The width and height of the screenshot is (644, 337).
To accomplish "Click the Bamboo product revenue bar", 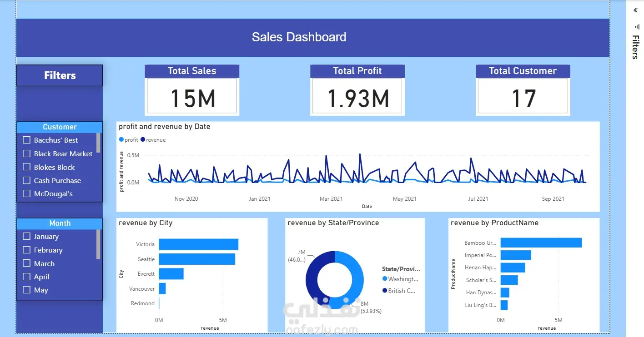I will click(x=541, y=243).
